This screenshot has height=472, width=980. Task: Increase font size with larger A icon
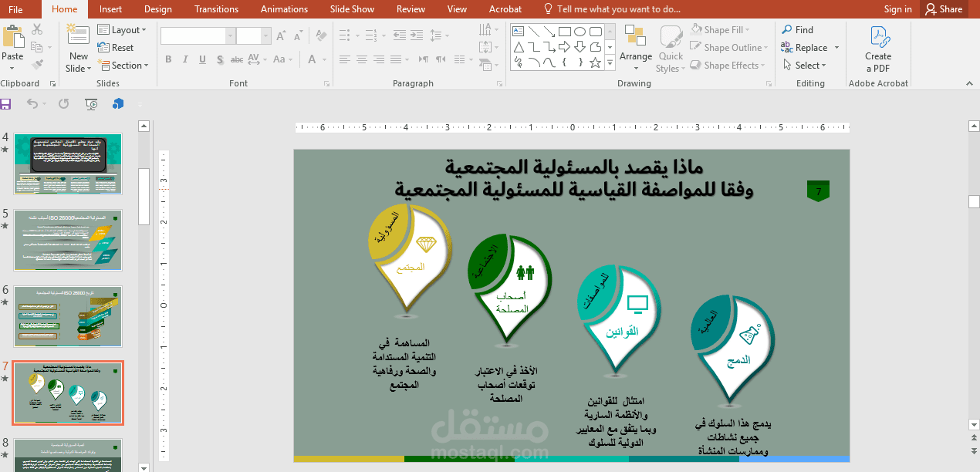pyautogui.click(x=281, y=35)
